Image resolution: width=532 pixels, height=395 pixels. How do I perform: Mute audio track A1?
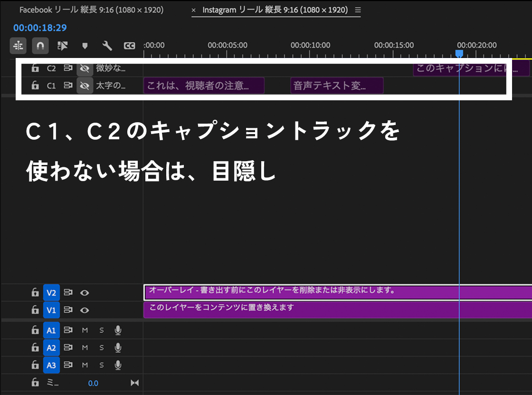click(x=85, y=330)
